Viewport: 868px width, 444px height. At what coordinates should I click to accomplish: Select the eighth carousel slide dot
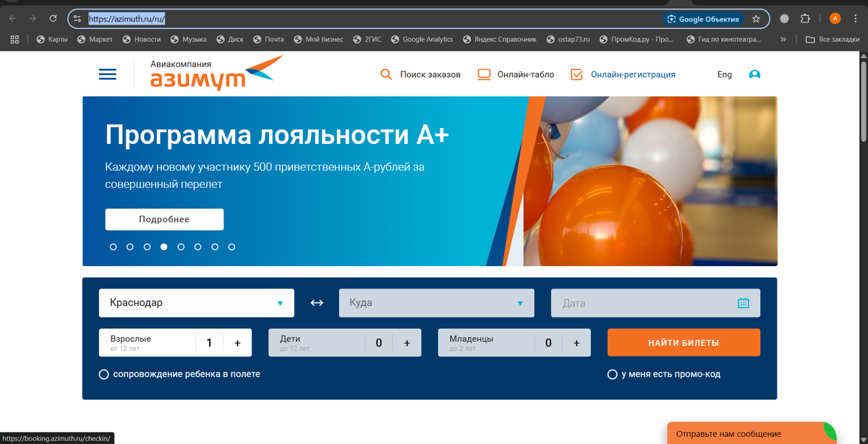[231, 247]
